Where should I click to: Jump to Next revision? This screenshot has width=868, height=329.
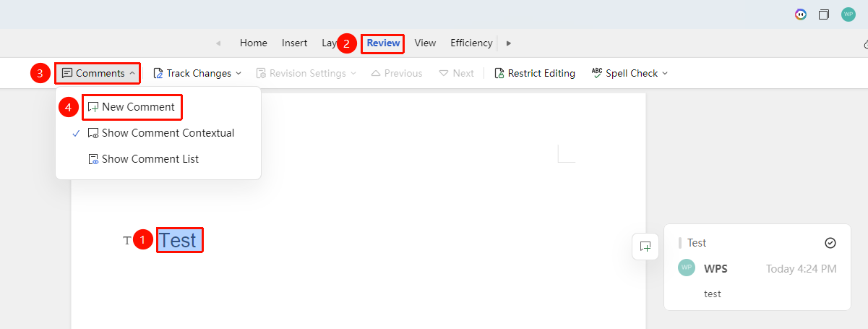457,73
